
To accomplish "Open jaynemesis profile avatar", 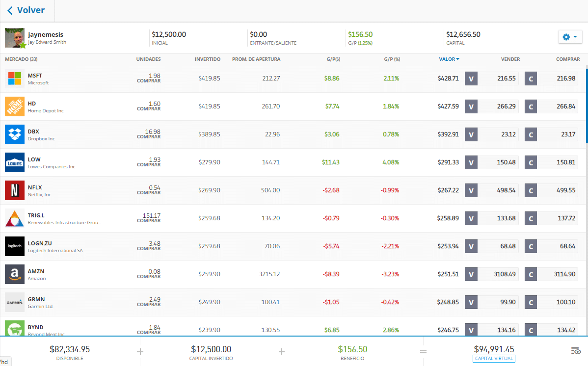I will pyautogui.click(x=15, y=38).
